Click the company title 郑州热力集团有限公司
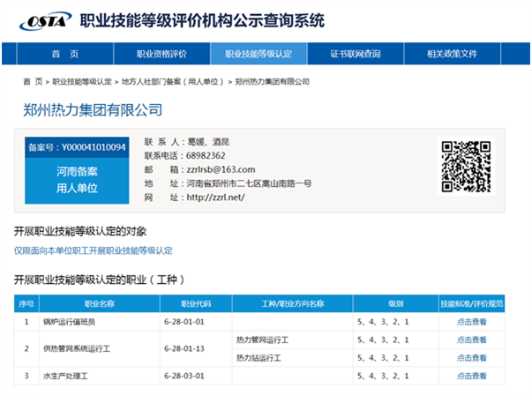Image resolution: width=532 pixels, height=396 pixels. 93,110
